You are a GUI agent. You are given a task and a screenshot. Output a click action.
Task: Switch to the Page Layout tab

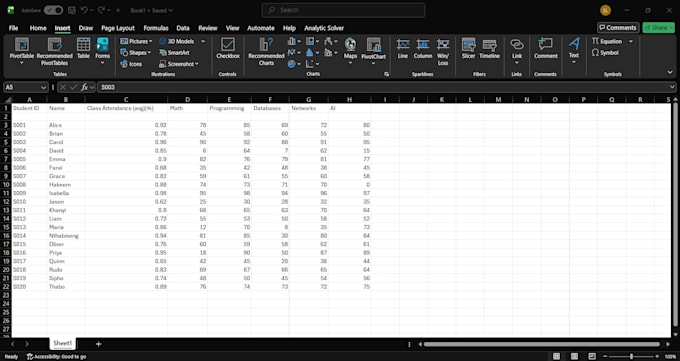(x=118, y=28)
